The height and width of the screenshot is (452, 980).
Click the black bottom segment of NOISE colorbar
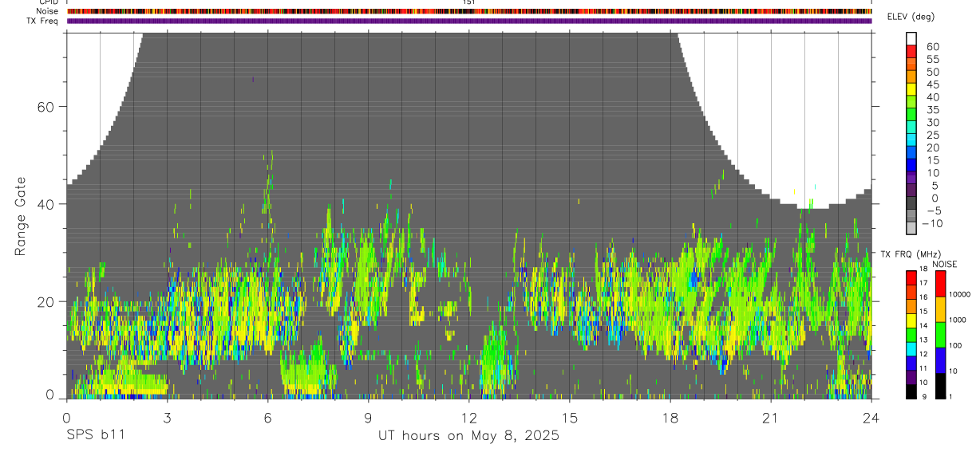(939, 386)
